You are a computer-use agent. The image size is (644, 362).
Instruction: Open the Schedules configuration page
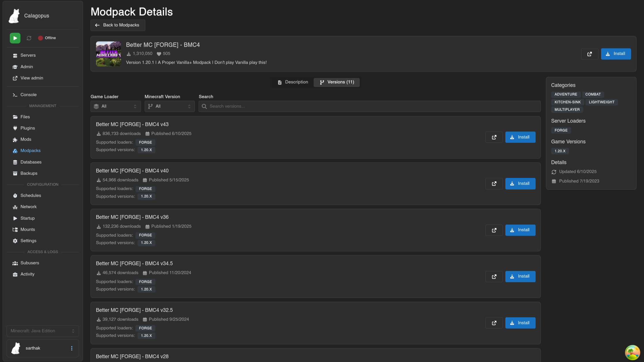31,196
